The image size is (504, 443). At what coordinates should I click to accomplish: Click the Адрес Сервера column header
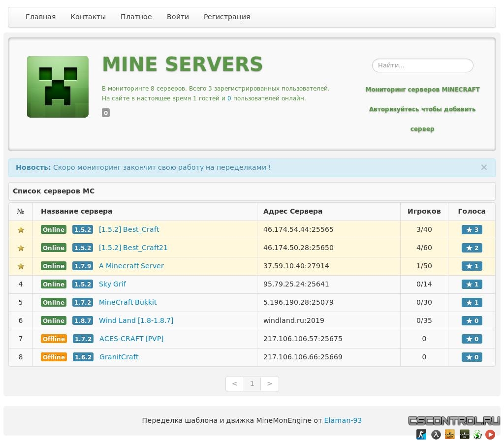(293, 211)
